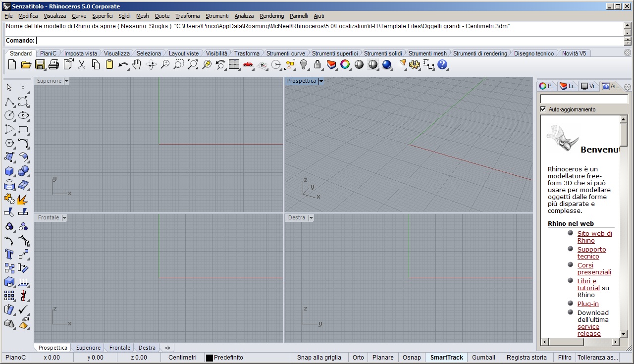Select the Circle tool in sidebar
The width and height of the screenshot is (634, 364).
click(9, 115)
